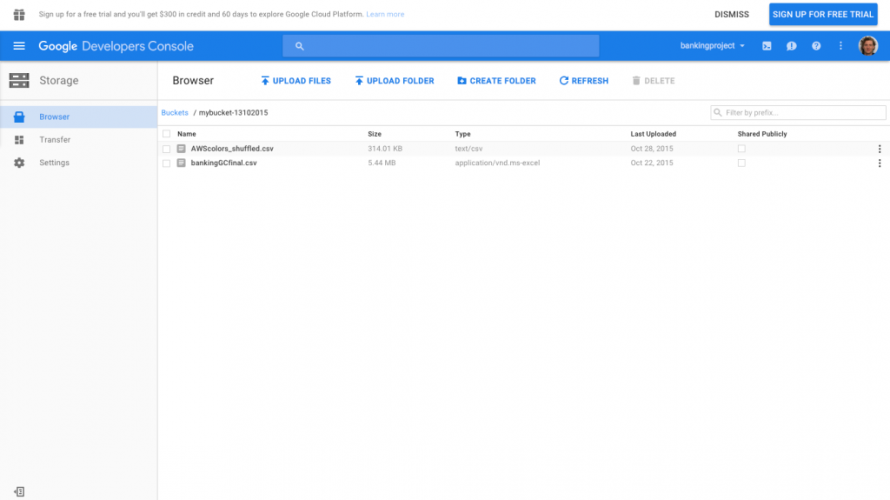The image size is (890, 500).
Task: Click the Oct 22, 2015 date cell
Action: point(652,163)
